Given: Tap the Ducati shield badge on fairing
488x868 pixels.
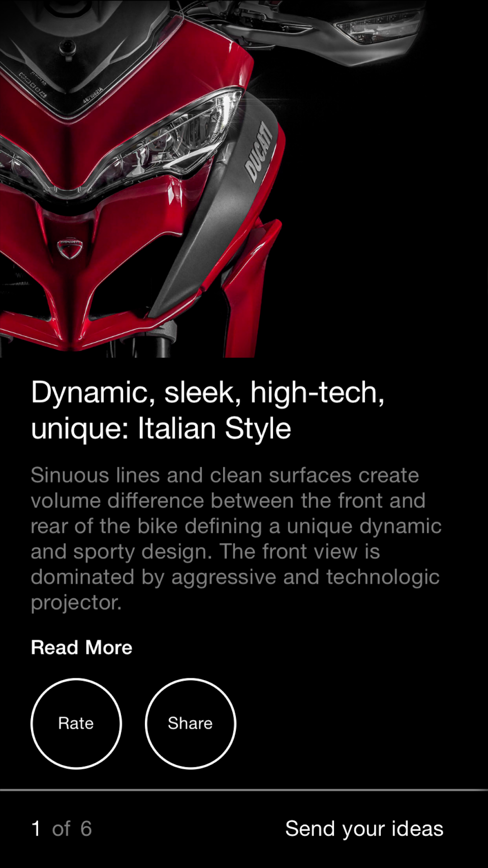Looking at the screenshot, I should [70, 248].
